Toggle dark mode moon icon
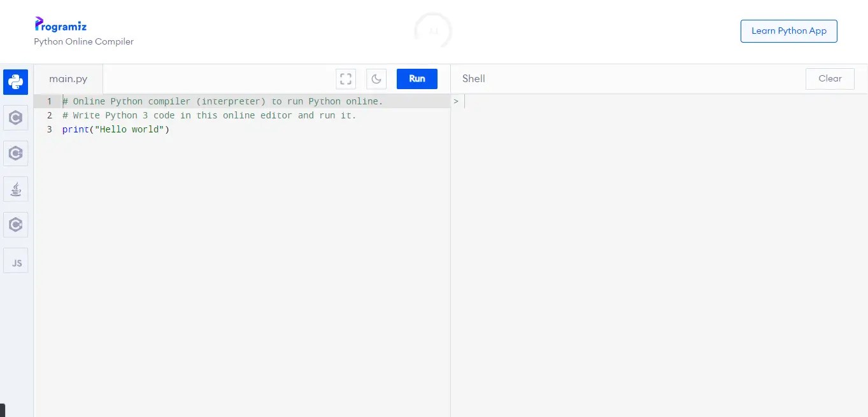 [x=376, y=79]
